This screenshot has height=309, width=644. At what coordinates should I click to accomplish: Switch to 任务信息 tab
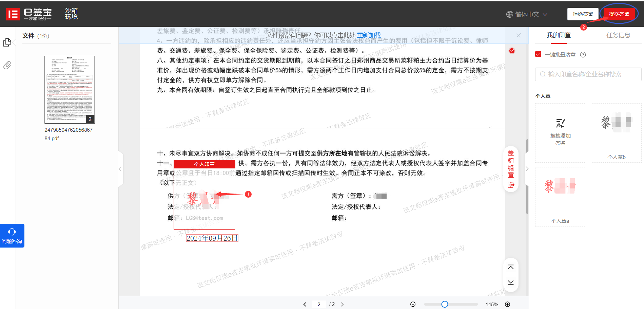coord(618,35)
